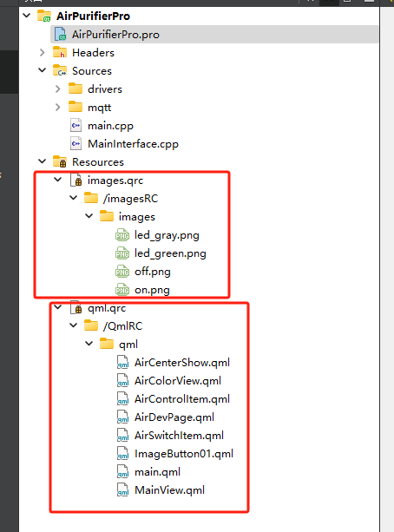Click the AirSwitchItem.qml file icon
This screenshot has height=532, width=394.
(x=123, y=436)
